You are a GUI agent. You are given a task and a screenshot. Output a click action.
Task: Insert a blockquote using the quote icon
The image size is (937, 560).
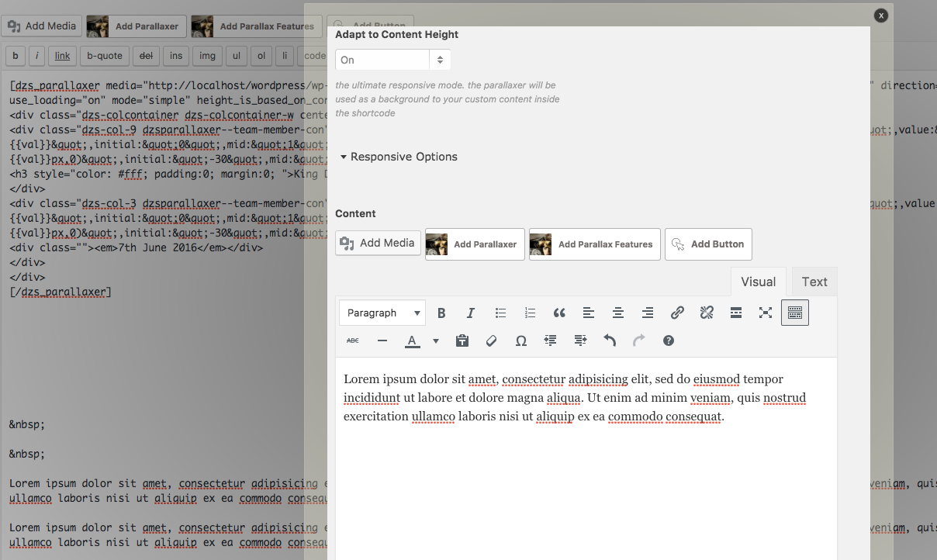(559, 313)
